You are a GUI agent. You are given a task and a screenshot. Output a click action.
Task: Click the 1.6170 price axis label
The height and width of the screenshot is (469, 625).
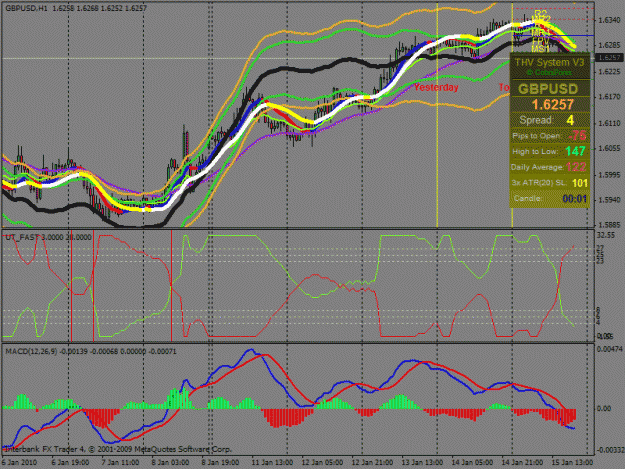pos(609,97)
